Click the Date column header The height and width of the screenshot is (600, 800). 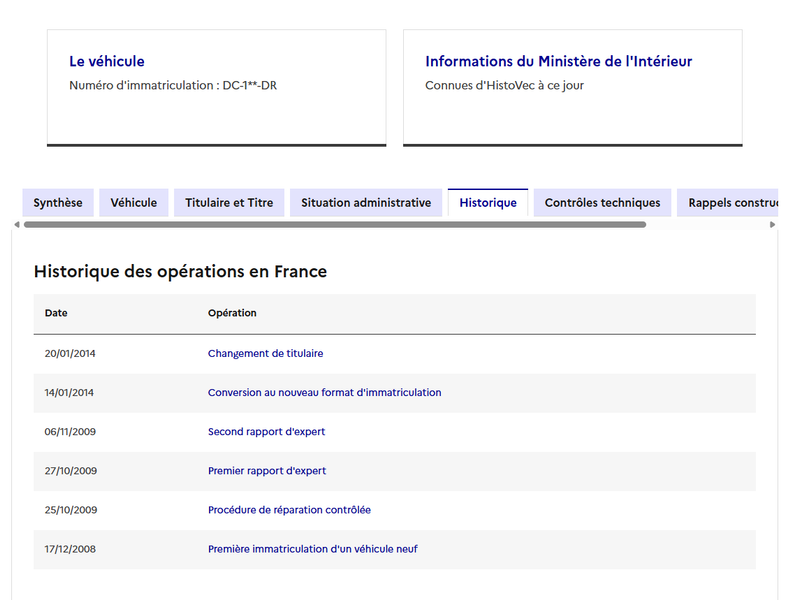coord(56,313)
